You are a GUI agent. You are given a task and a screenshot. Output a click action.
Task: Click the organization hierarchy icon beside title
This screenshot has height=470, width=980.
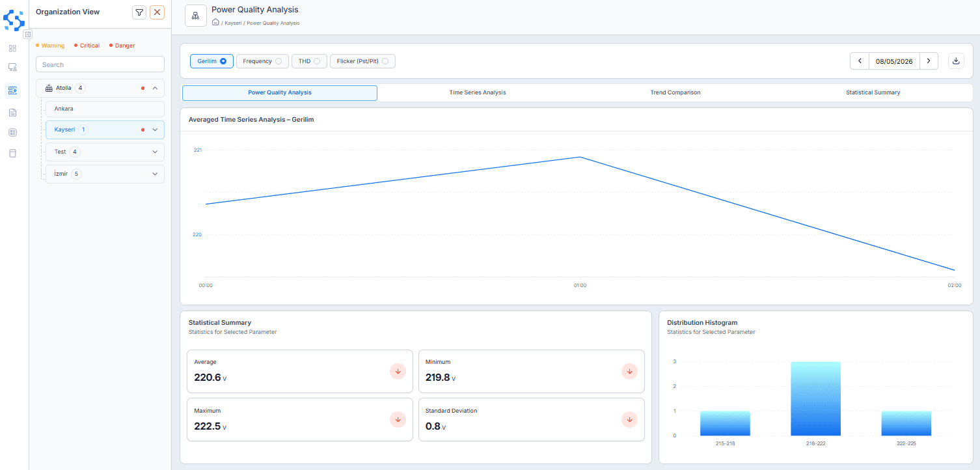tap(195, 16)
